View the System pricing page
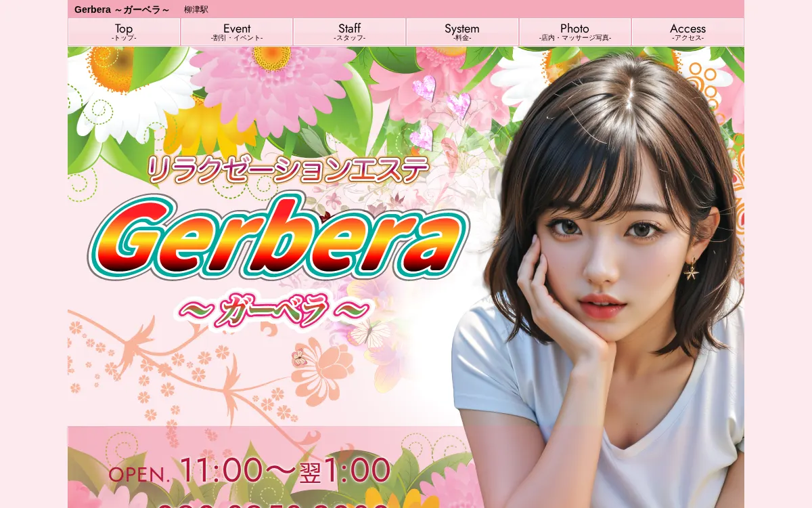This screenshot has width=812, height=508. 462,32
